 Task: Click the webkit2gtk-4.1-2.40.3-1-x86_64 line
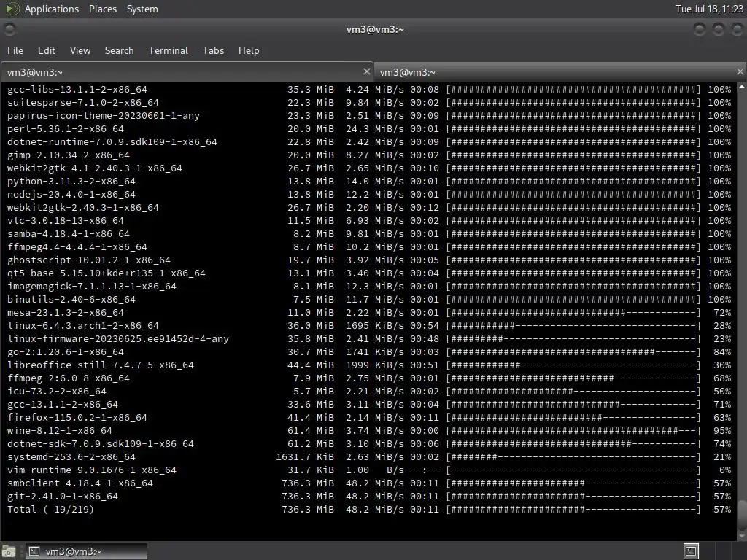tap(368, 168)
